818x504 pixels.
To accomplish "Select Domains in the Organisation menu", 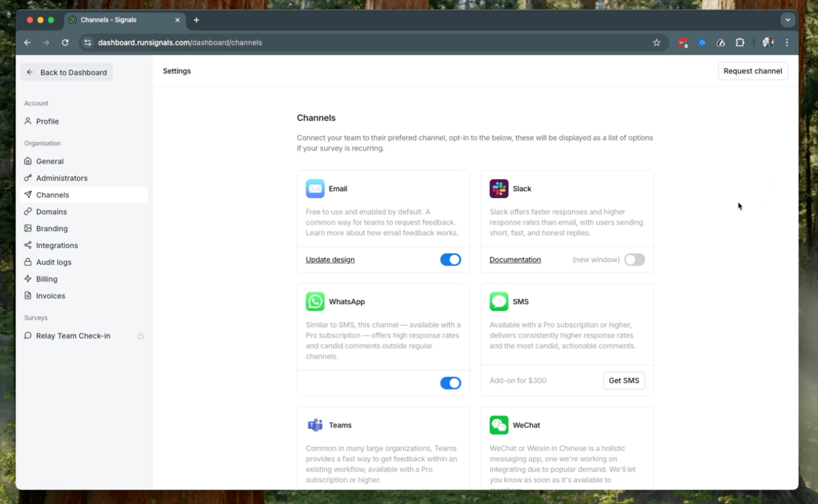I will pos(51,212).
